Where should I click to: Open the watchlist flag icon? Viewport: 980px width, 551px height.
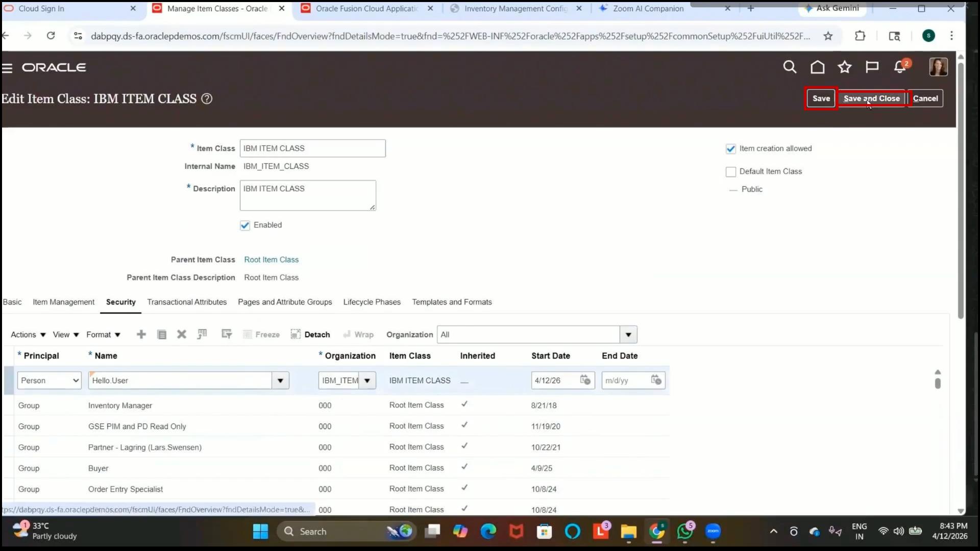[x=872, y=67]
